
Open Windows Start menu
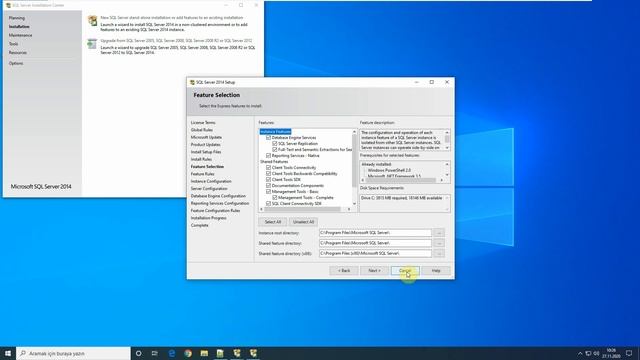point(8,353)
